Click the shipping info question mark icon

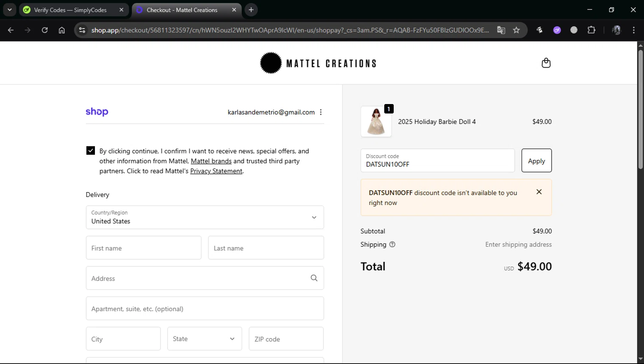click(392, 245)
